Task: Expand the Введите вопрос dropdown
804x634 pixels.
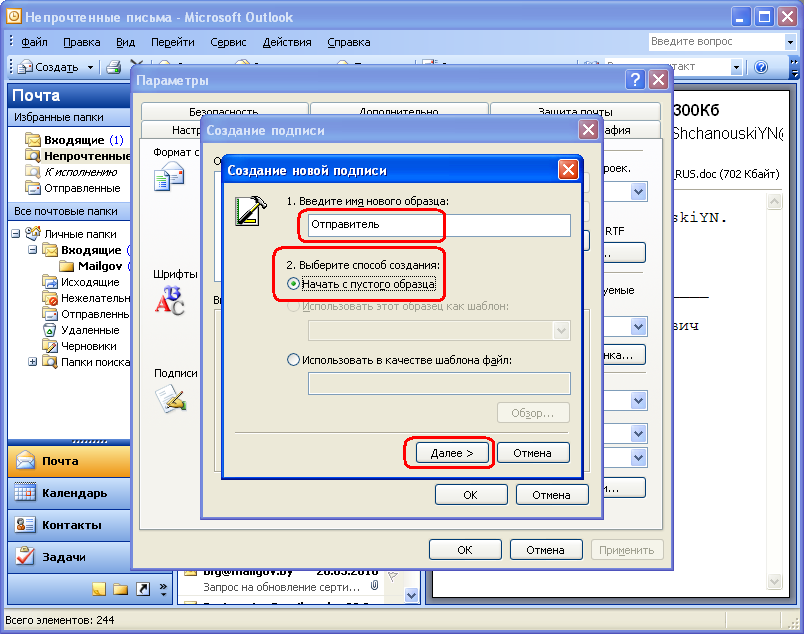Action: (x=790, y=42)
